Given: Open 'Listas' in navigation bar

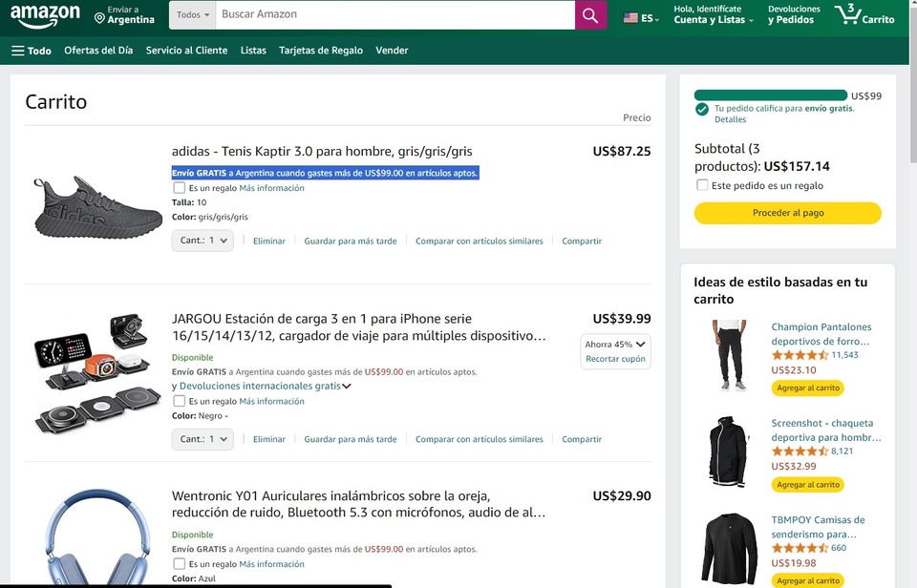Looking at the screenshot, I should point(253,51).
